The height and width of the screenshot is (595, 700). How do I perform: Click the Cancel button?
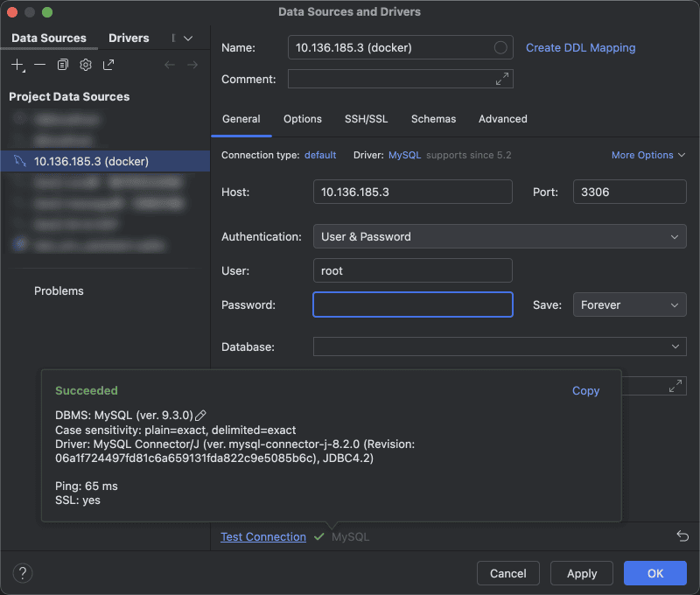[508, 573]
